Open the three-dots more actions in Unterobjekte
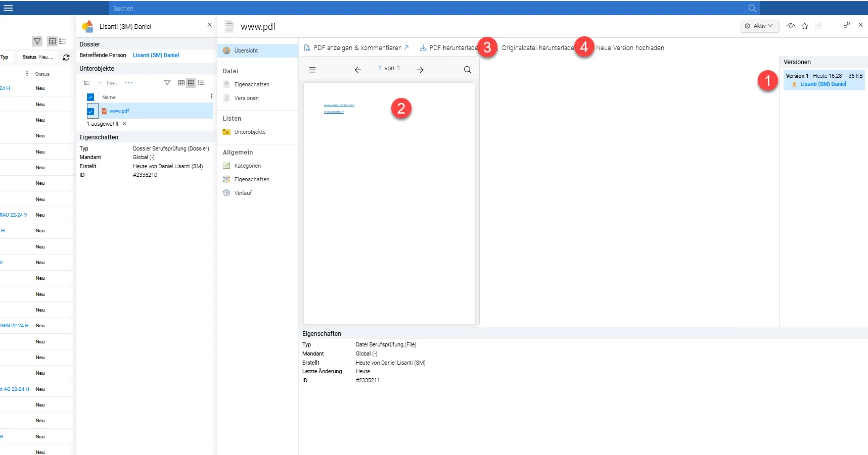The height and width of the screenshot is (455, 868). pyautogui.click(x=129, y=83)
